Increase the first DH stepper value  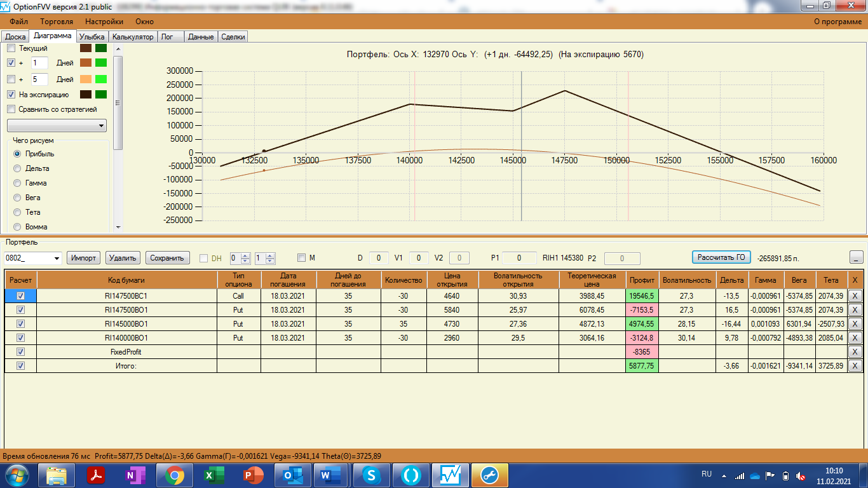[246, 255]
